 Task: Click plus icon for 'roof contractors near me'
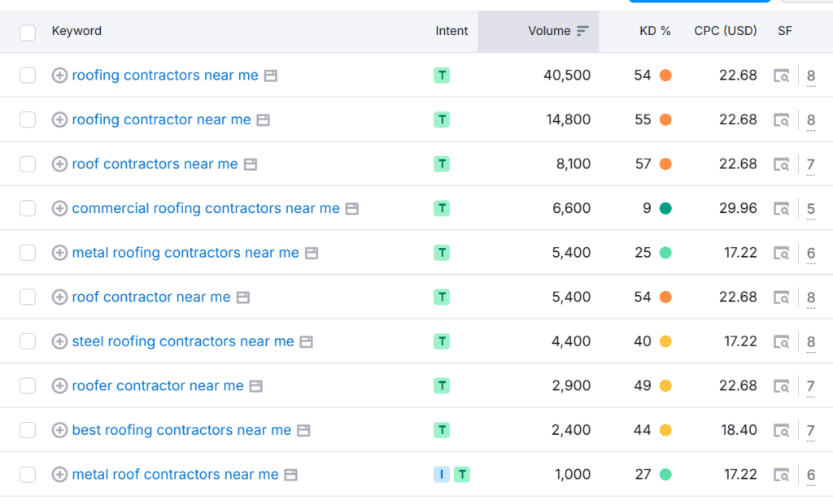[59, 164]
